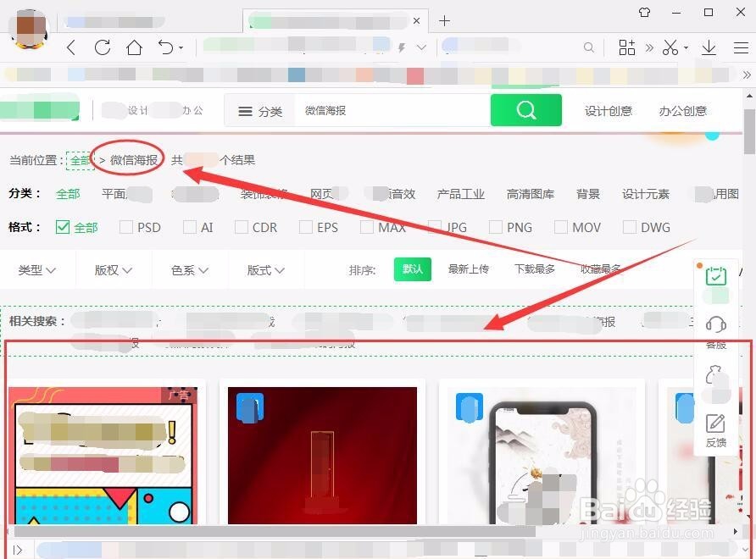Sort results by 默认
Screen dimensions: 756x559
point(413,268)
